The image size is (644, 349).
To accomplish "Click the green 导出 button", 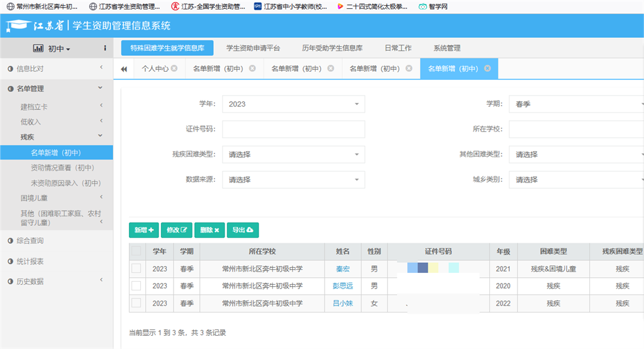I will pyautogui.click(x=243, y=230).
